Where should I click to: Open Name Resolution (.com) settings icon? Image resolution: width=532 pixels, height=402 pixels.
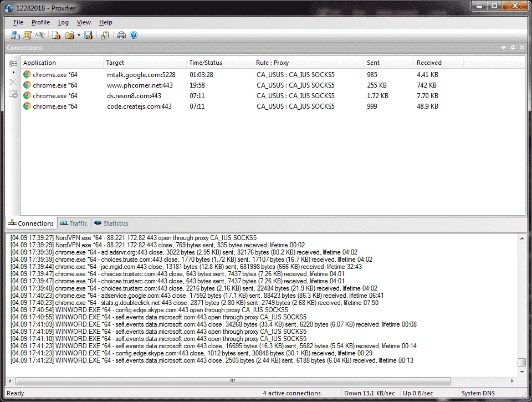tap(40, 34)
